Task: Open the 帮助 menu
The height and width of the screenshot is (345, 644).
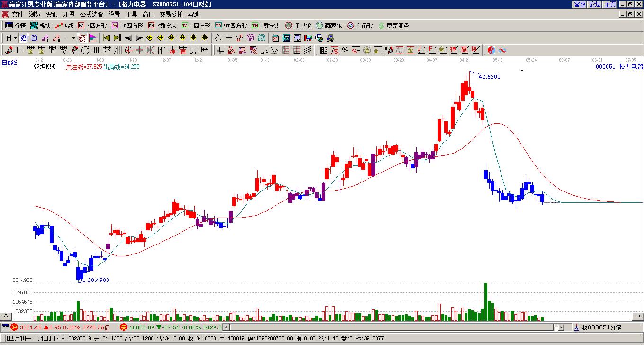Action: point(194,14)
